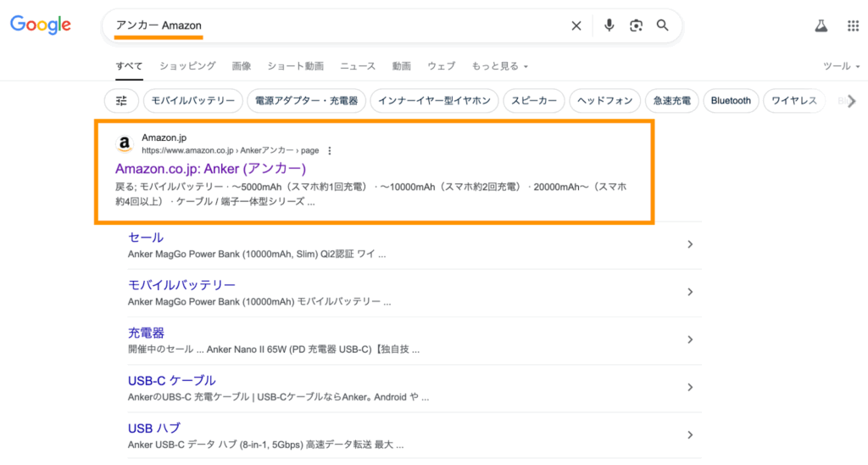Click the Amazon favicon of the result
868x465 pixels.
pos(125,144)
